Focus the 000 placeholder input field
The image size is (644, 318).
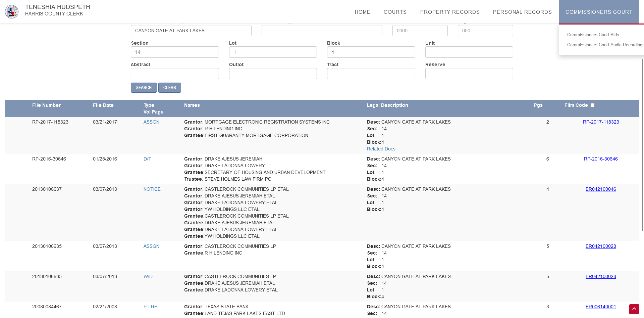pyautogui.click(x=485, y=31)
